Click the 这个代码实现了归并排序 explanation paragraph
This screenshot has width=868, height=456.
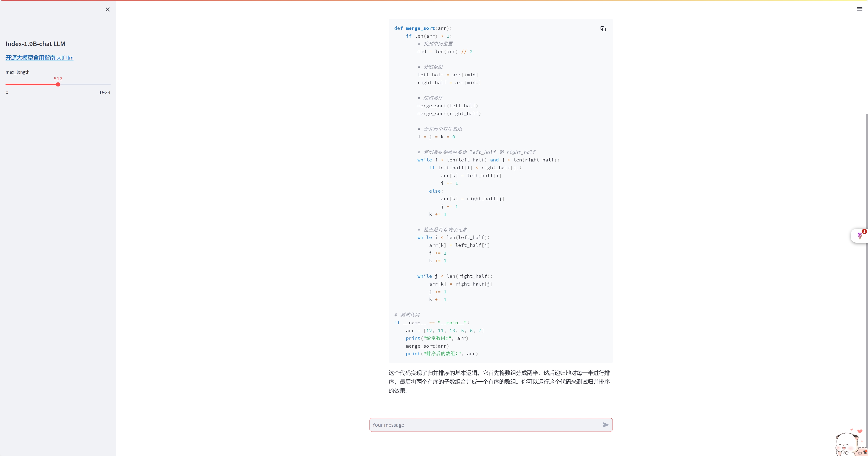499,382
